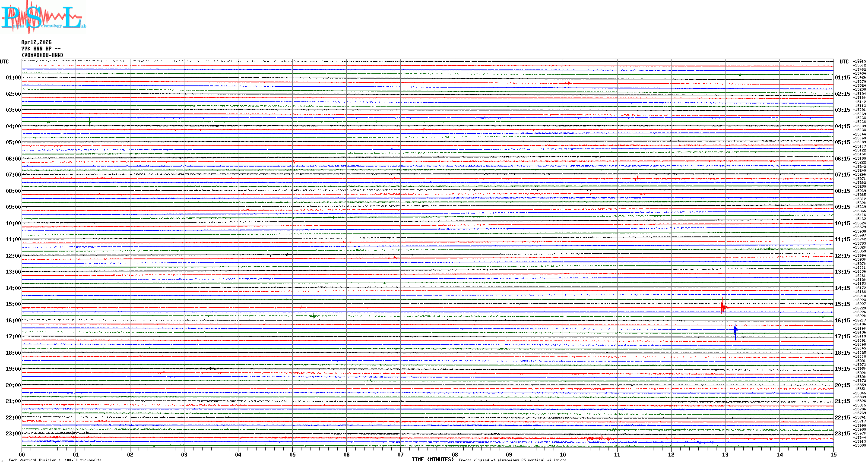This screenshot has height=466, width=868.
Task: Click the TIME (MINUTES) axis title
Action: tap(433, 460)
